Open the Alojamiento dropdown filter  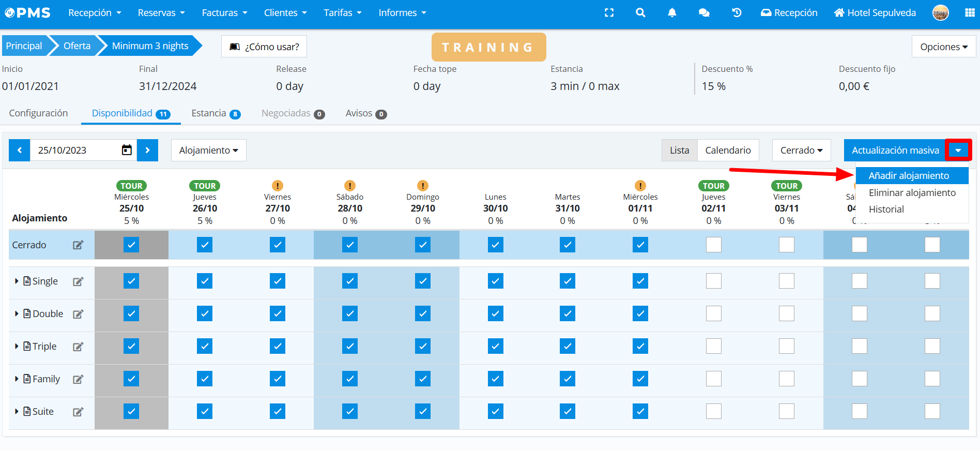point(208,151)
